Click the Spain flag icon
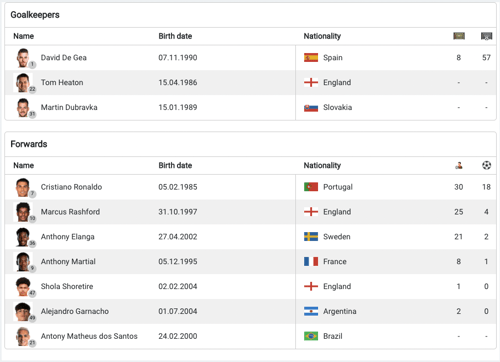This screenshot has height=362, width=500. click(x=311, y=58)
